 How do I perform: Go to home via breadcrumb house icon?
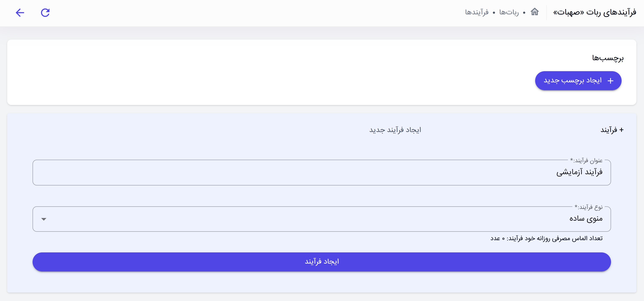tap(535, 12)
